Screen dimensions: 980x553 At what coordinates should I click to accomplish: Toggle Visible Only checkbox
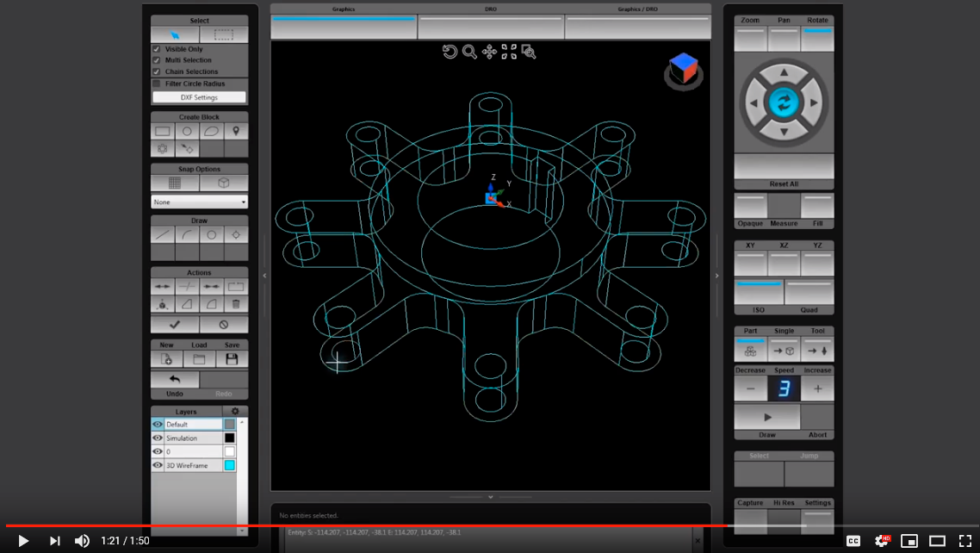(x=156, y=49)
